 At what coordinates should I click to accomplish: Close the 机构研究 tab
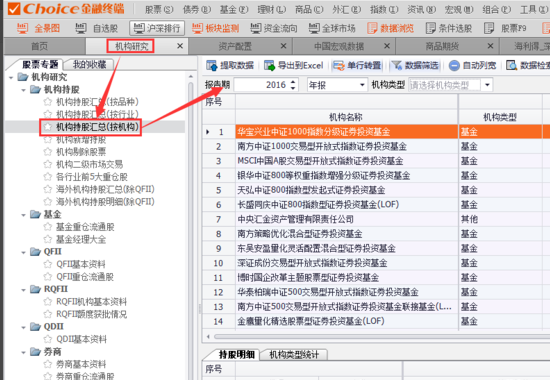180,46
